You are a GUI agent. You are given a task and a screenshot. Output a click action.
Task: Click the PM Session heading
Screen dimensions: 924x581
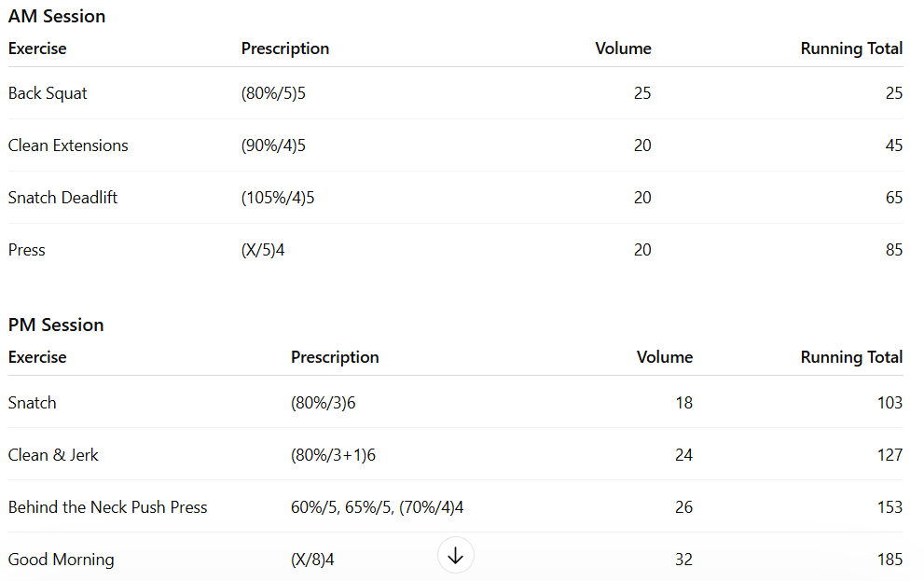pos(56,325)
